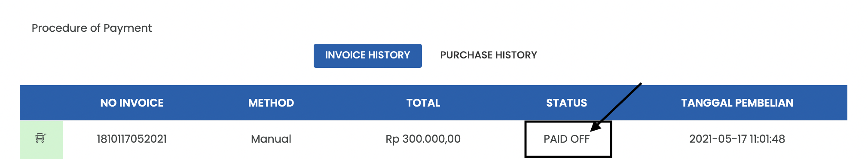Click the Manual payment method cell
Image resolution: width=868 pixels, height=159 pixels.
point(271,139)
